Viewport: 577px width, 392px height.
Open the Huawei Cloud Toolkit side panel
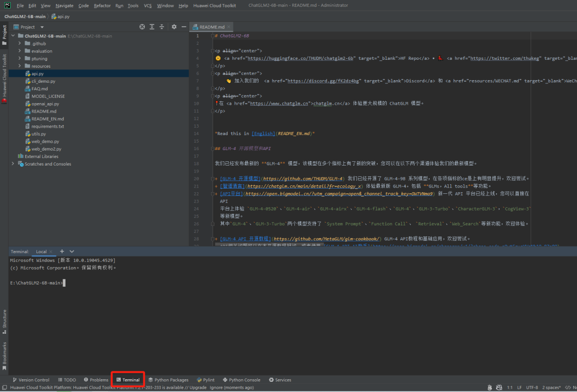tap(4, 69)
